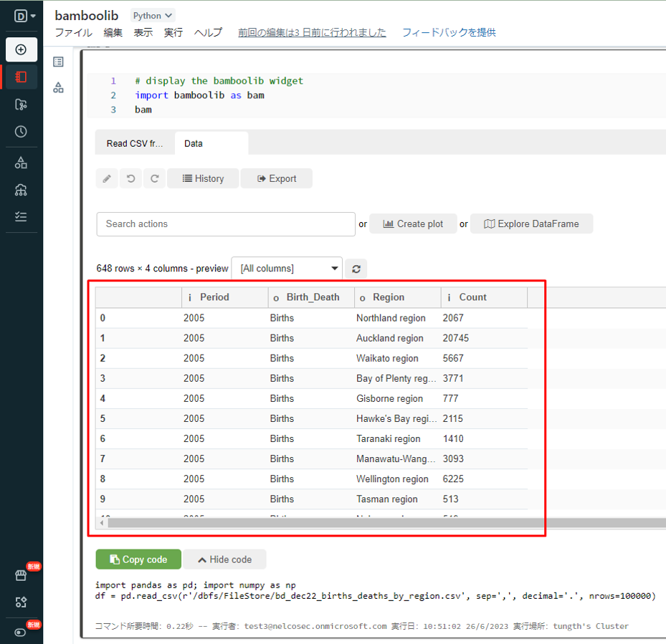Viewport: 666px width, 644px height.
Task: Open the Databricks logo dropdown at top left
Action: 24,15
